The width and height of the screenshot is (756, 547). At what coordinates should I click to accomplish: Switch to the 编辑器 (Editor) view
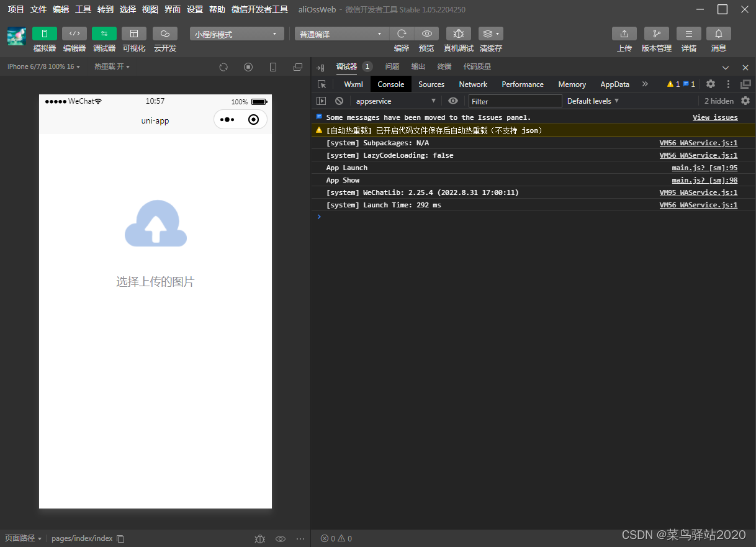tap(74, 39)
